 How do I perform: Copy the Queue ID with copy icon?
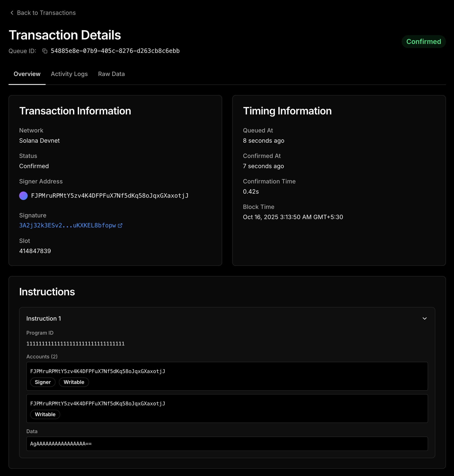(x=45, y=51)
